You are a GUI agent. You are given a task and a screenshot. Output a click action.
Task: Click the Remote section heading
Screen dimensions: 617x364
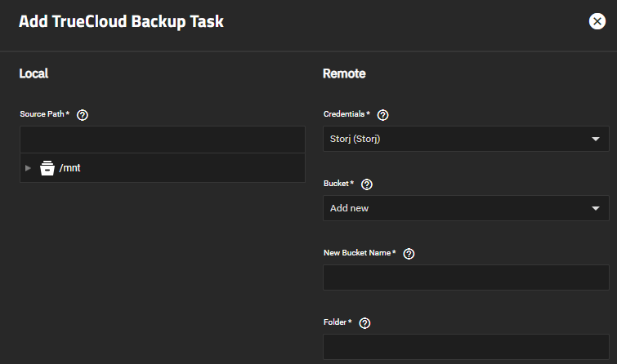(x=344, y=73)
